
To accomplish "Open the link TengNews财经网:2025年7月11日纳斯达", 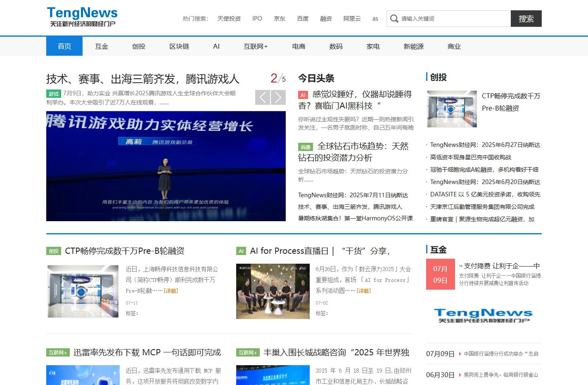I will click(x=353, y=195).
